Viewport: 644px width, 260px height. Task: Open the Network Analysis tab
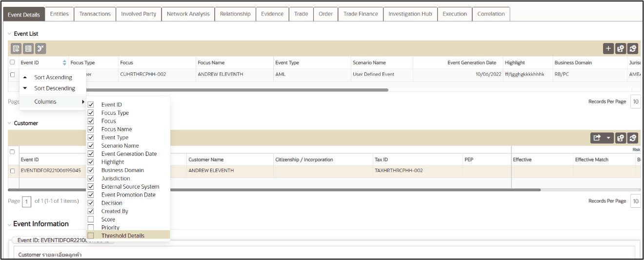(188, 14)
